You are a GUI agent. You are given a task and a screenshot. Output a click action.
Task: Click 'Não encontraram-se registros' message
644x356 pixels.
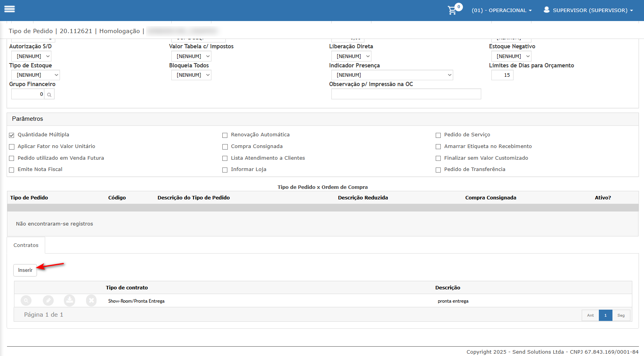[55, 224]
